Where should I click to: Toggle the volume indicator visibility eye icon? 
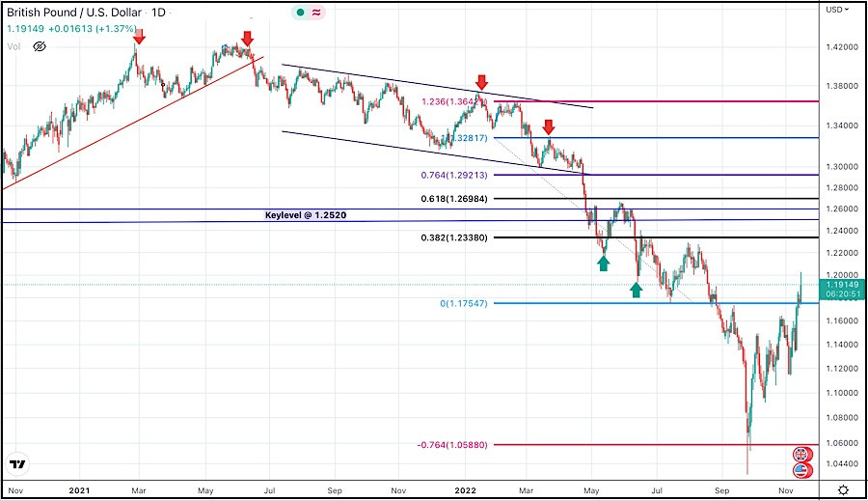[40, 46]
